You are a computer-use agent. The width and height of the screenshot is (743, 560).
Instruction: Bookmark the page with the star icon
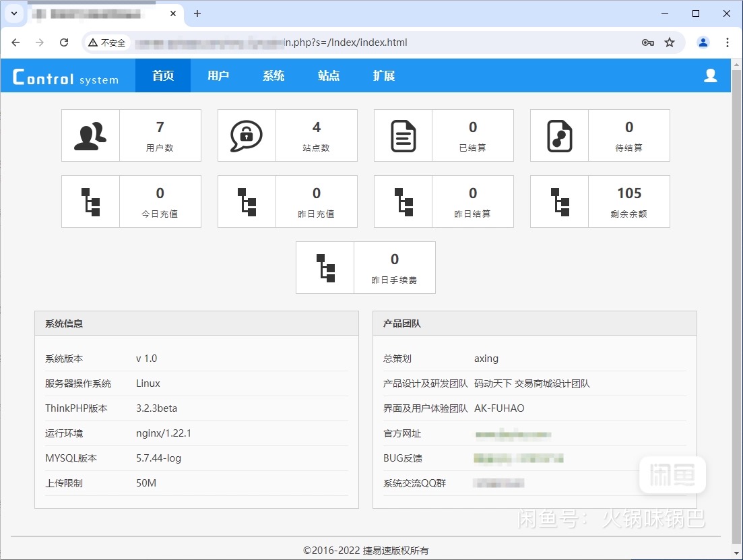[x=670, y=42]
